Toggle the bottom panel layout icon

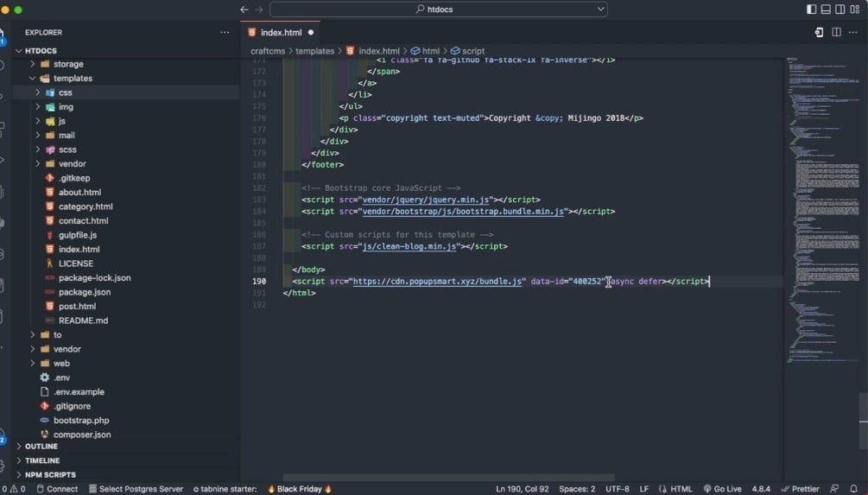point(826,10)
